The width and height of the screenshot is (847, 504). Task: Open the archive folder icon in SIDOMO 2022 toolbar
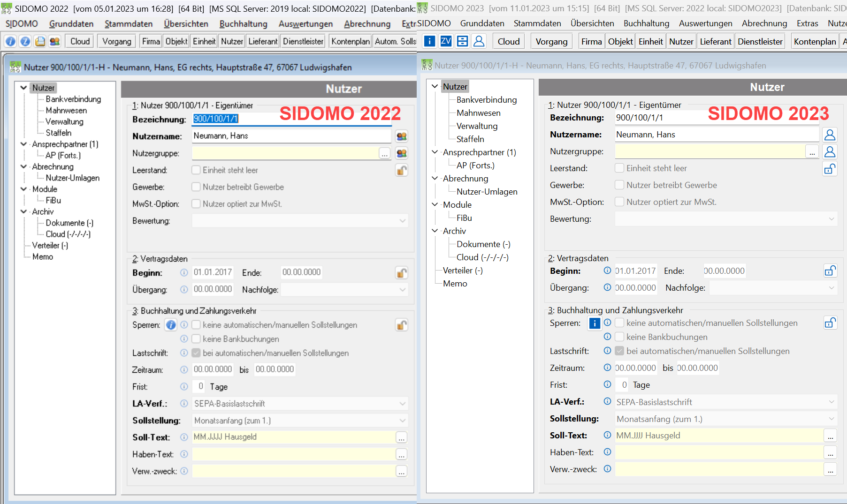pyautogui.click(x=40, y=41)
